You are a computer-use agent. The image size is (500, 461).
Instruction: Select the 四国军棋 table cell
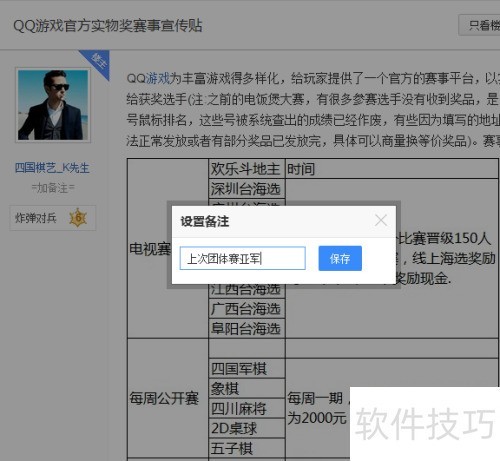coord(247,368)
